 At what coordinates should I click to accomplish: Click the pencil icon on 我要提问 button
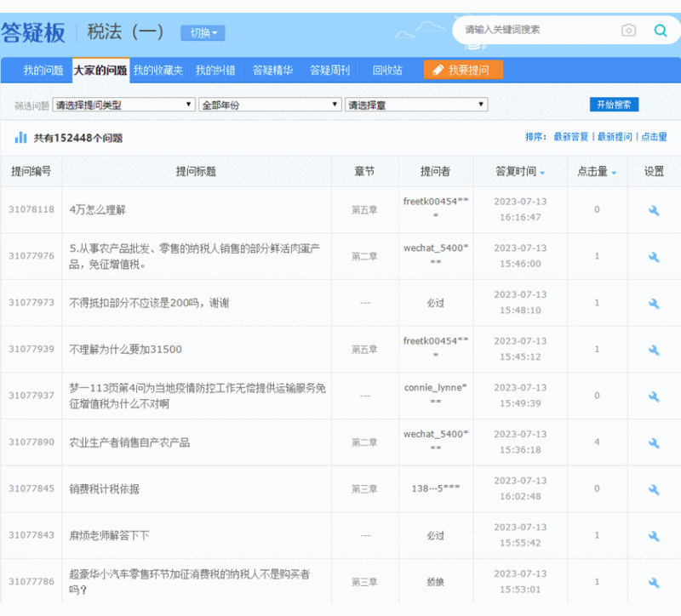point(437,71)
